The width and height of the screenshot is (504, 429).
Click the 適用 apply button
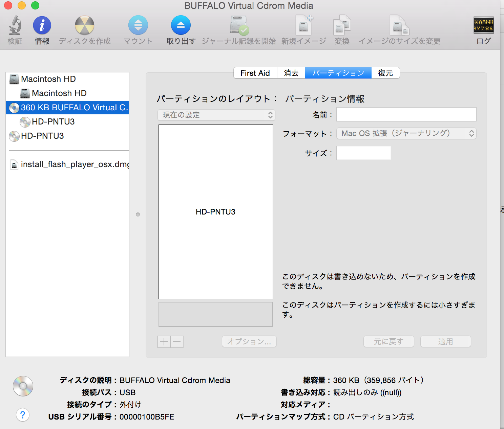click(x=445, y=342)
